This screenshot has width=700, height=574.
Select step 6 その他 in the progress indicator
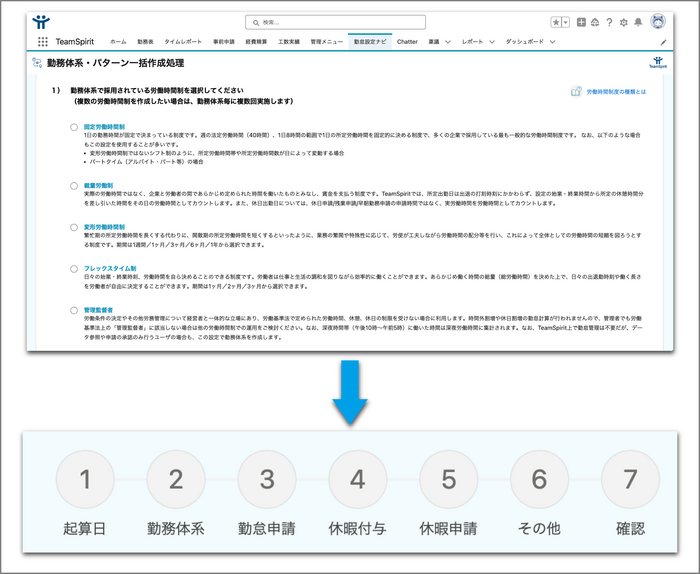[539, 479]
